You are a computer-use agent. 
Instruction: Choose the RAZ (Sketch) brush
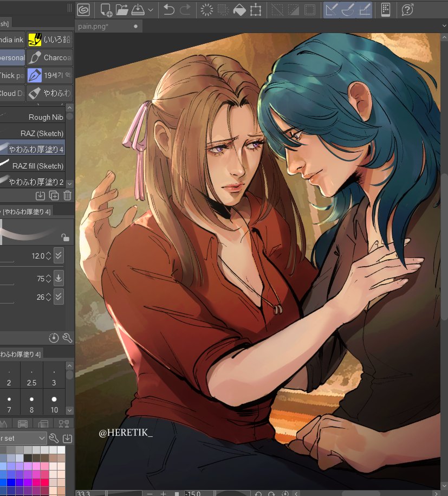pyautogui.click(x=33, y=133)
